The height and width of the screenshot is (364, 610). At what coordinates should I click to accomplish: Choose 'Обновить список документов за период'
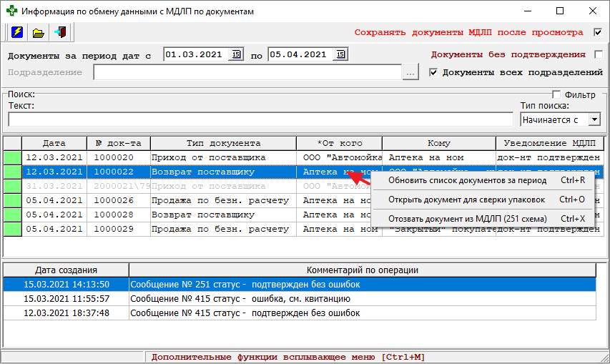tap(456, 180)
